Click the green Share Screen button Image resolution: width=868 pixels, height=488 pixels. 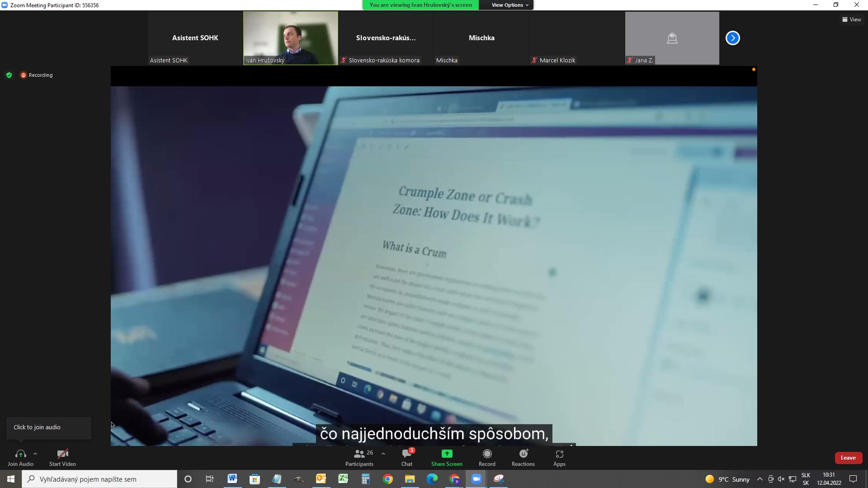pos(447,457)
